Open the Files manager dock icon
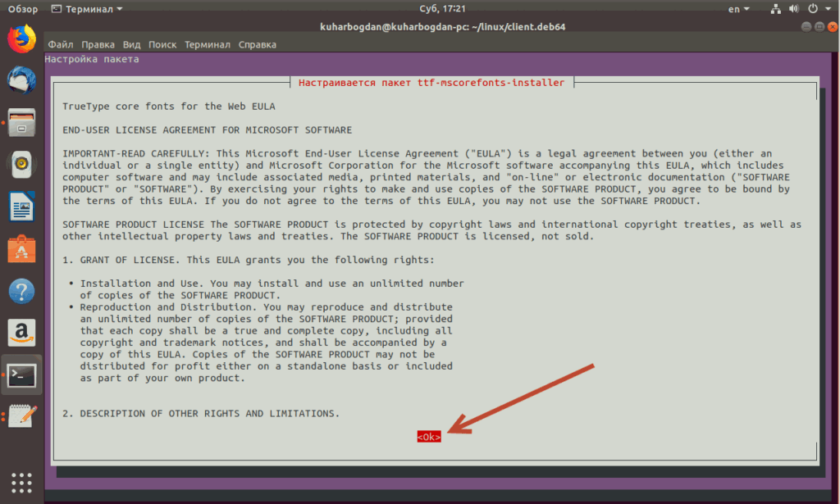Screen dimensions: 840x504 click(x=22, y=123)
